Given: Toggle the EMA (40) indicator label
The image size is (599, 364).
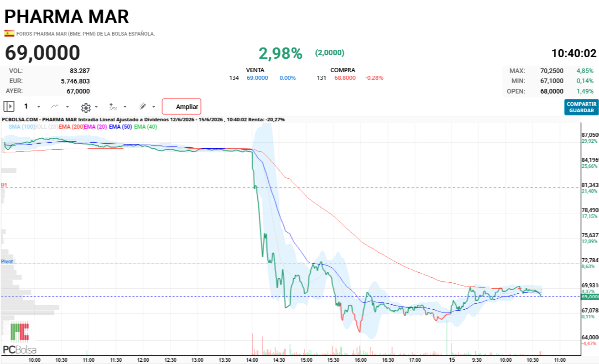Looking at the screenshot, I should click(146, 127).
